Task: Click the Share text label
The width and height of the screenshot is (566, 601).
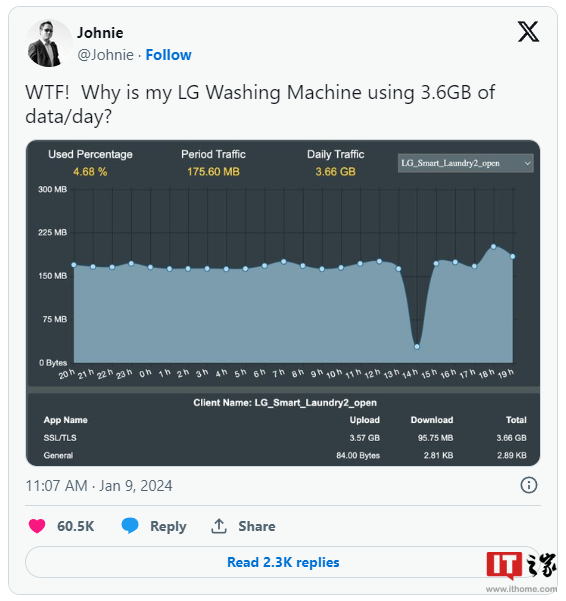Action: click(257, 526)
